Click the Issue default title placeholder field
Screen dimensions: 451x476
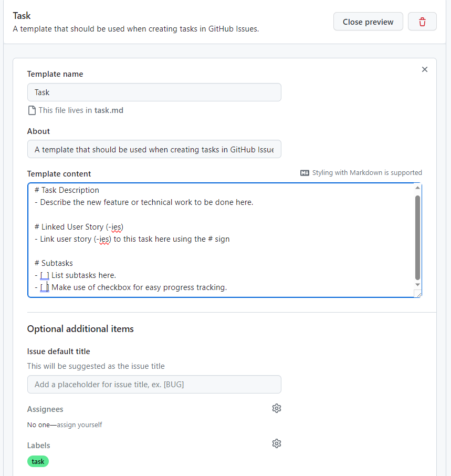(154, 385)
